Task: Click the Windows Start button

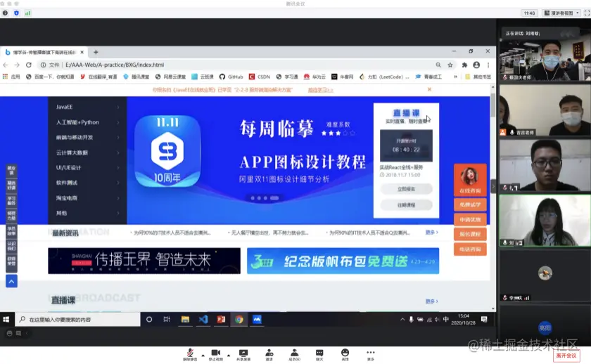Action: (6, 320)
